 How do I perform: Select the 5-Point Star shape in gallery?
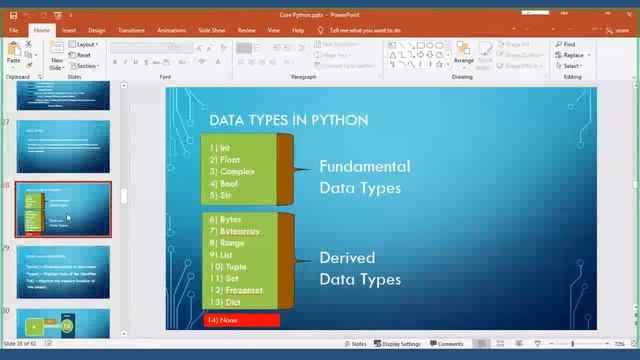click(439, 64)
